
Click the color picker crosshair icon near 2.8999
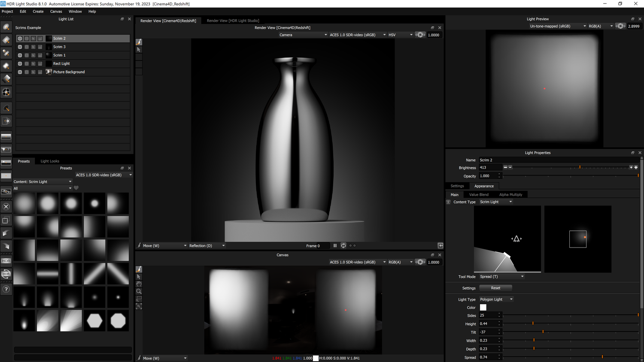pyautogui.click(x=620, y=26)
